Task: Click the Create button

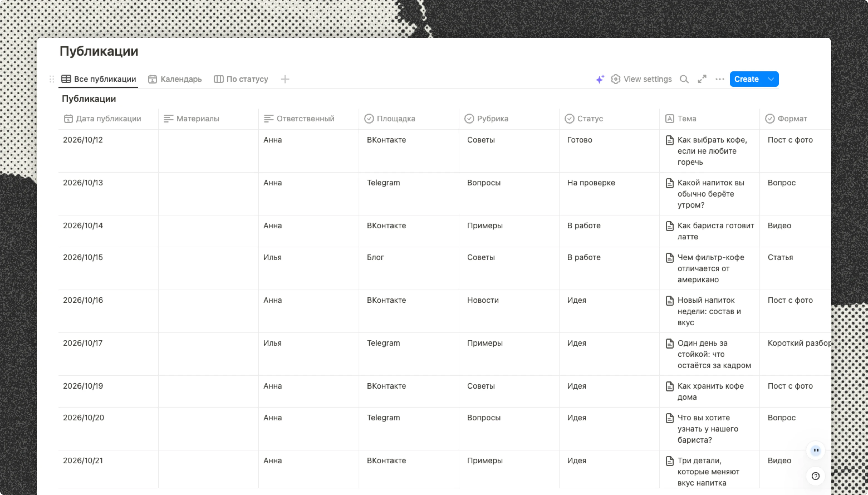Action: pos(747,79)
